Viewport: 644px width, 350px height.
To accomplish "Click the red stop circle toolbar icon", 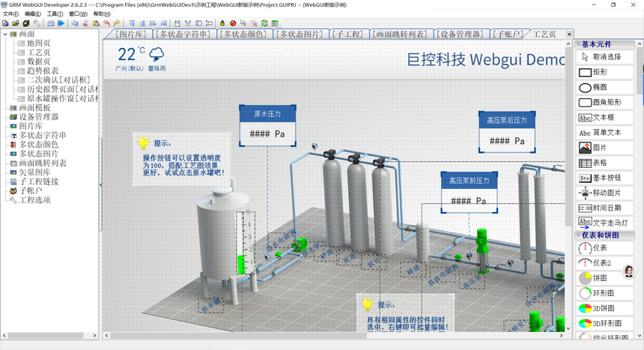I will coord(233,24).
